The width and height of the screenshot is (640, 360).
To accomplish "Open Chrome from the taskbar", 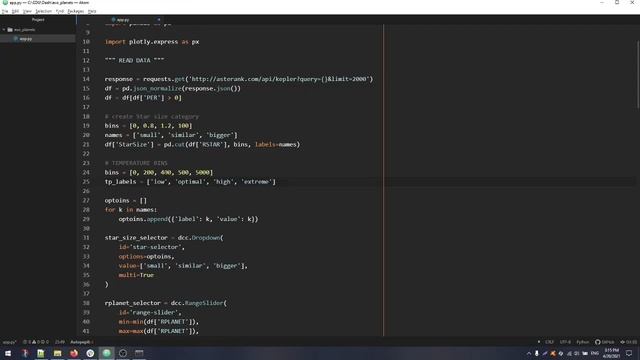I will point(90,353).
